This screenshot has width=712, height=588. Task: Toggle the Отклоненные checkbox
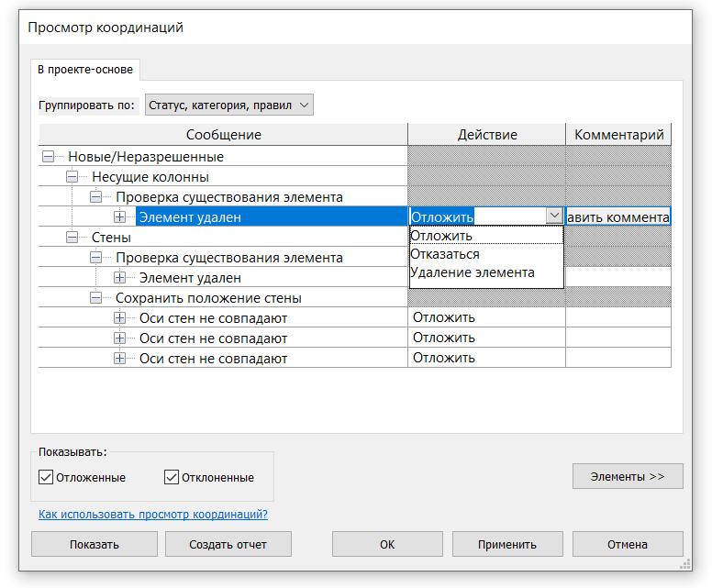pyautogui.click(x=172, y=477)
